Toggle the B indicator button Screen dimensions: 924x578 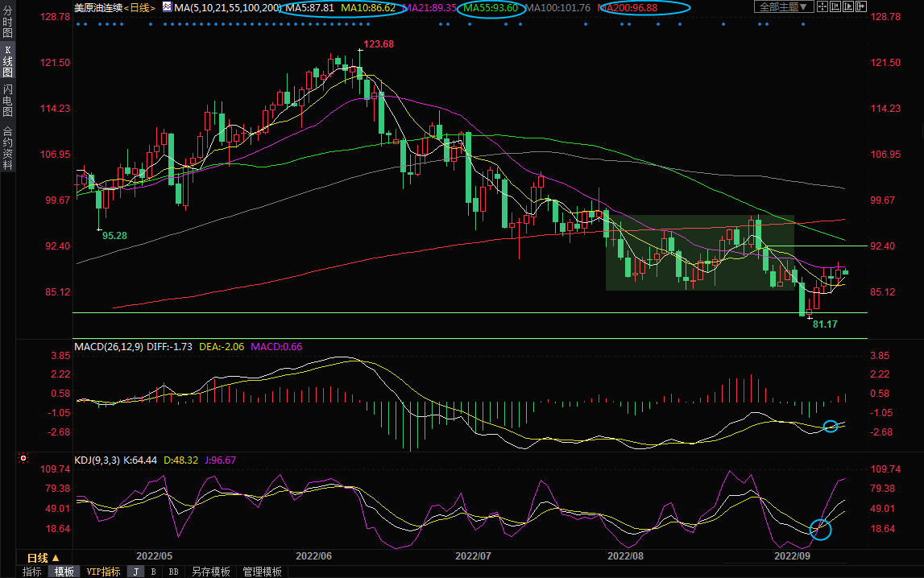[153, 572]
